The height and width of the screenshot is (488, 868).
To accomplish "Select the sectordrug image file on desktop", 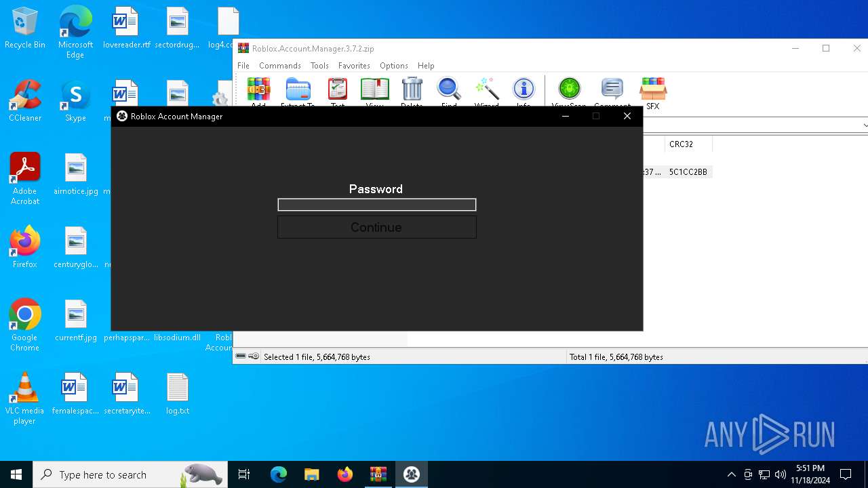I will click(177, 28).
